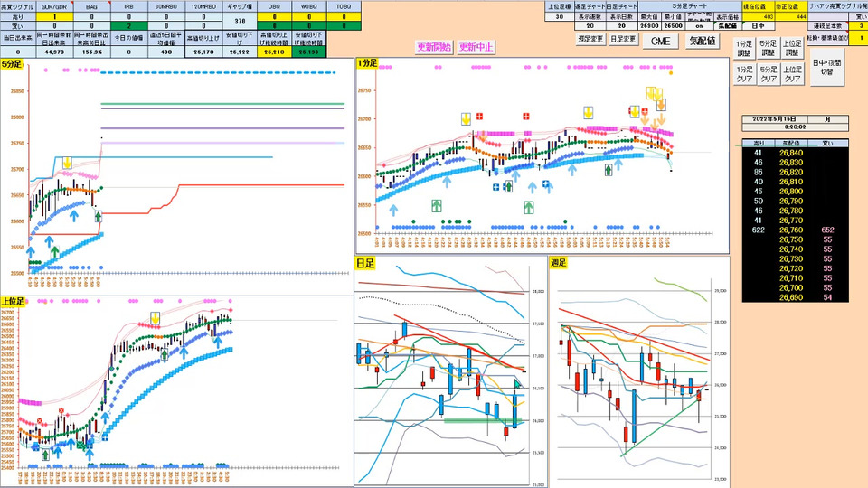
Task: Select the 上位足種 value cell 30
Action: [x=559, y=17]
